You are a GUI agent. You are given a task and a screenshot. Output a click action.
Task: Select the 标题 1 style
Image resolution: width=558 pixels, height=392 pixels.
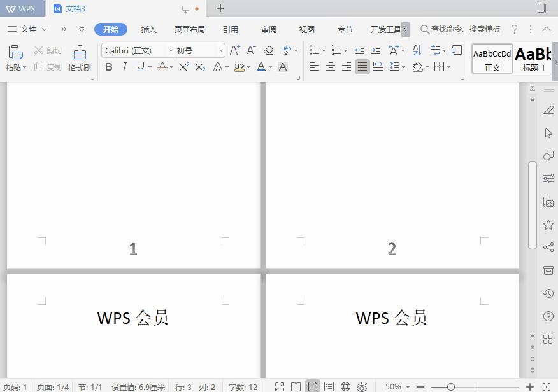point(533,59)
